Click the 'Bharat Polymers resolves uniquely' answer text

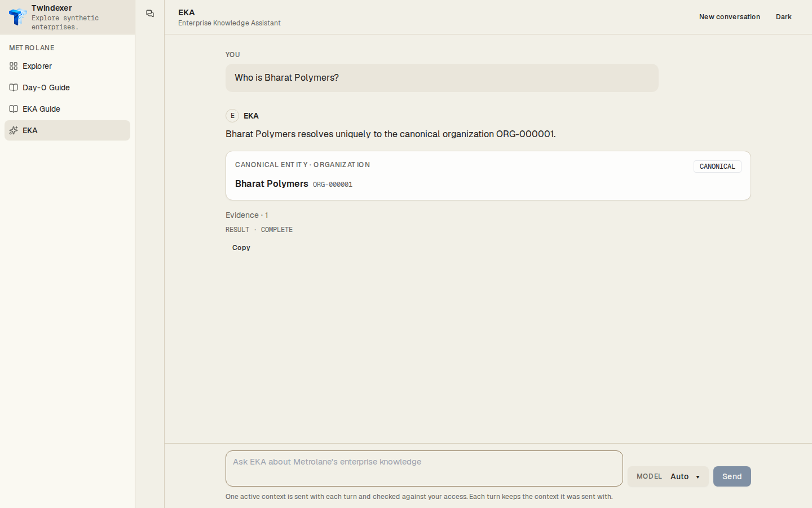click(x=391, y=134)
